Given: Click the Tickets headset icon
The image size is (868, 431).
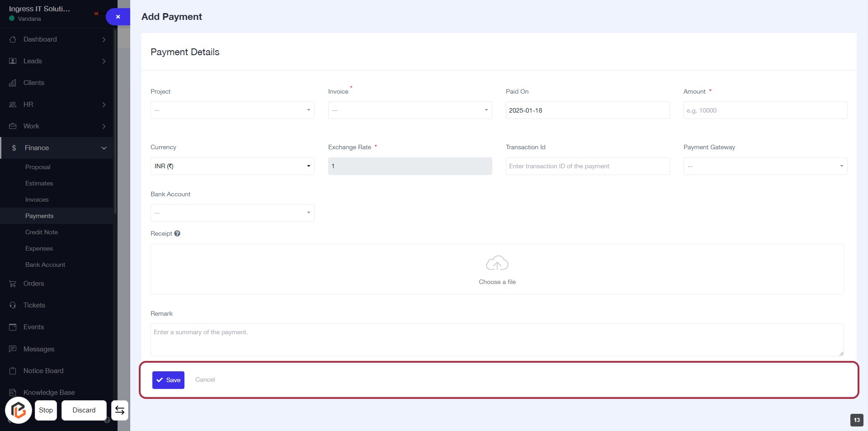Looking at the screenshot, I should click(13, 305).
